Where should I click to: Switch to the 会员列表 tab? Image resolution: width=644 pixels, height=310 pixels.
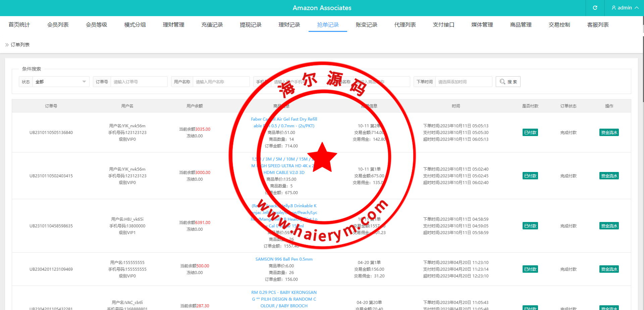coord(58,25)
